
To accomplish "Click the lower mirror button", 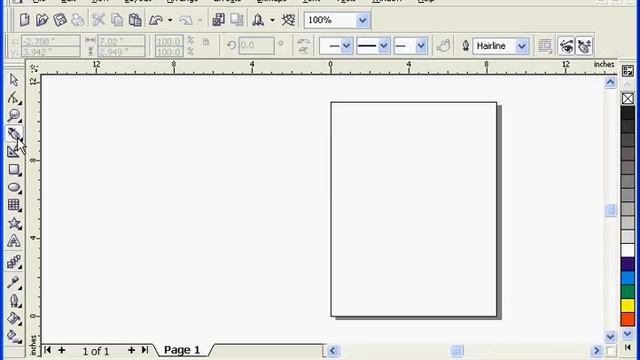I will point(303,50).
